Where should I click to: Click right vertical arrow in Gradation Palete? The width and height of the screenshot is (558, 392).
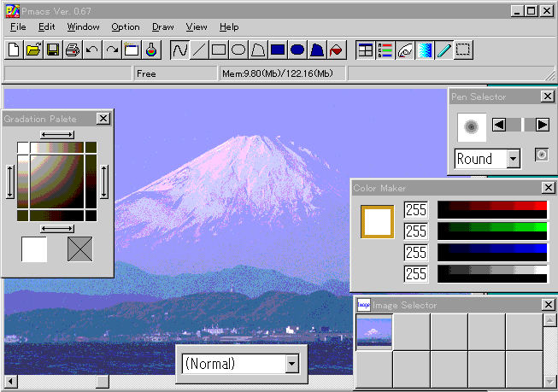point(104,181)
